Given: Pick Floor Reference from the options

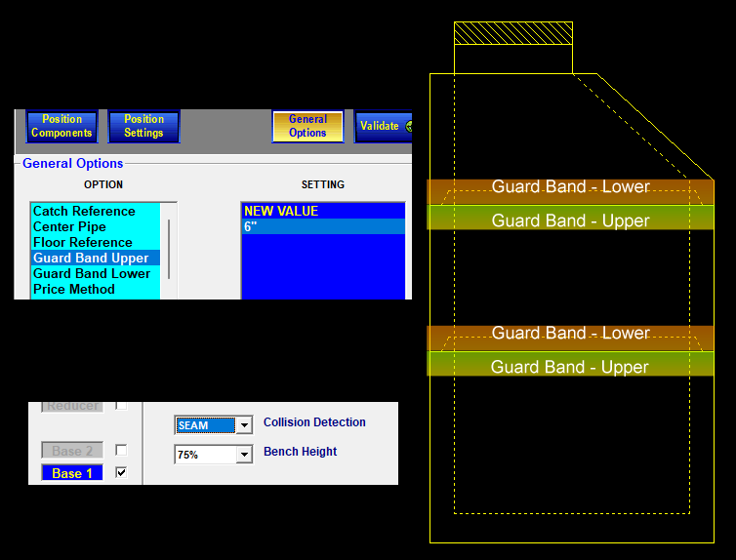Looking at the screenshot, I should tap(82, 242).
